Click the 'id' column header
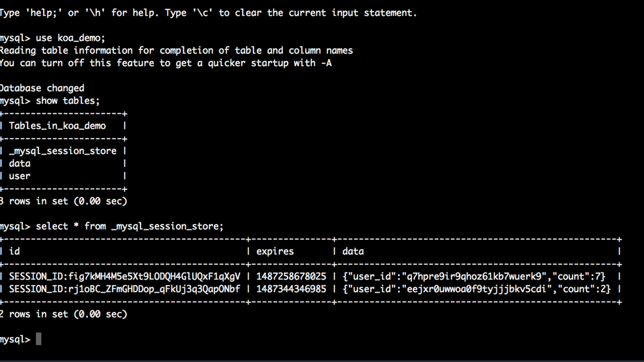644x362 pixels. coord(14,252)
